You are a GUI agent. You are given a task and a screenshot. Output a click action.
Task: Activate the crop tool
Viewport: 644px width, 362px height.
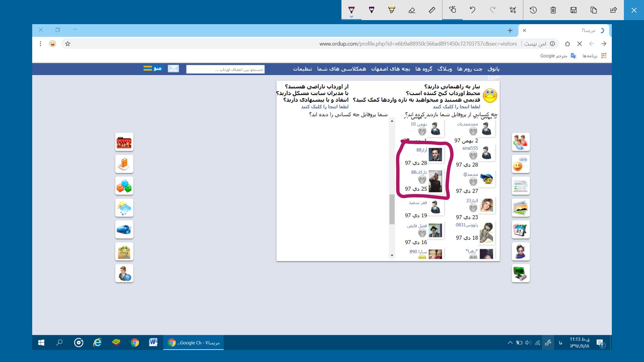click(x=513, y=10)
